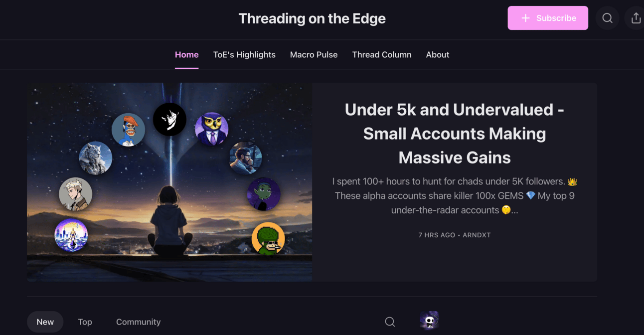
Task: Open the share icon in the header
Action: point(636,18)
